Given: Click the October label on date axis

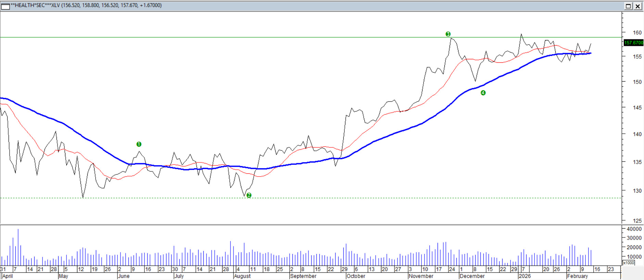Looking at the screenshot, I should [x=356, y=276].
